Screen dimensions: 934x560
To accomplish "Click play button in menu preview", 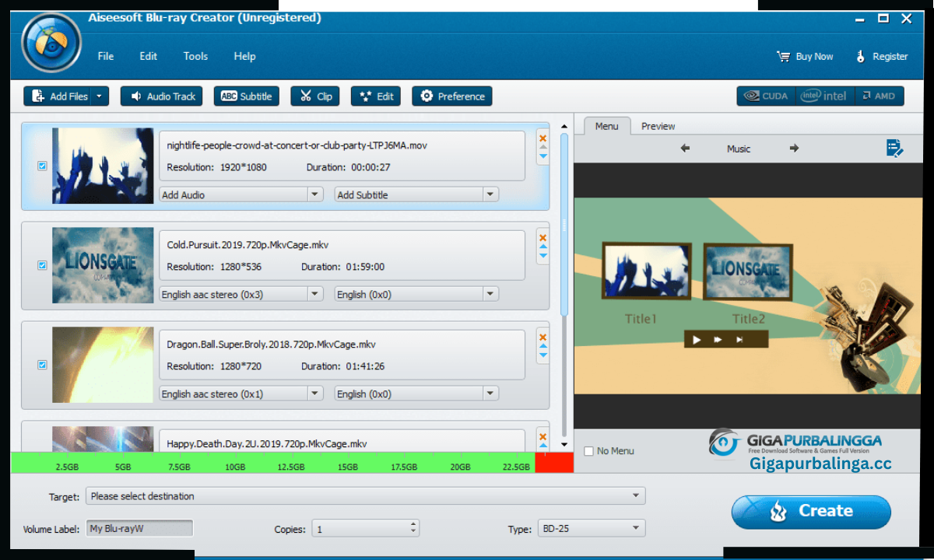I will (697, 339).
